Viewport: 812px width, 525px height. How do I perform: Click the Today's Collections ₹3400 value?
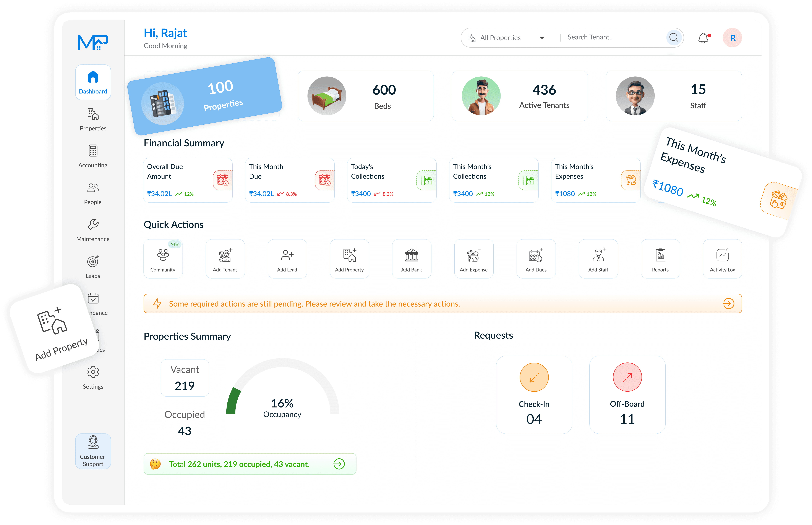pyautogui.click(x=361, y=194)
